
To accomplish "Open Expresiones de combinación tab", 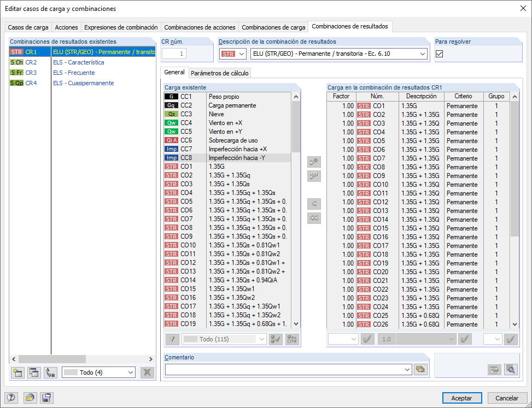I will pyautogui.click(x=121, y=27).
